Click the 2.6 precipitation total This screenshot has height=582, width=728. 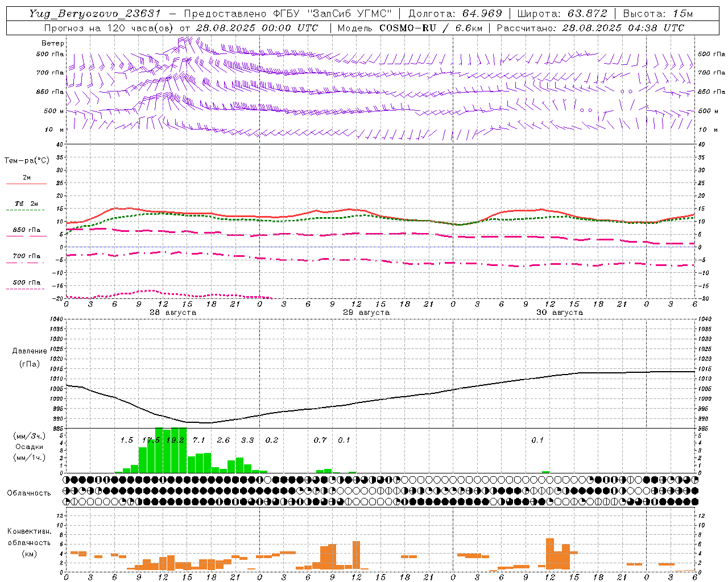click(224, 440)
